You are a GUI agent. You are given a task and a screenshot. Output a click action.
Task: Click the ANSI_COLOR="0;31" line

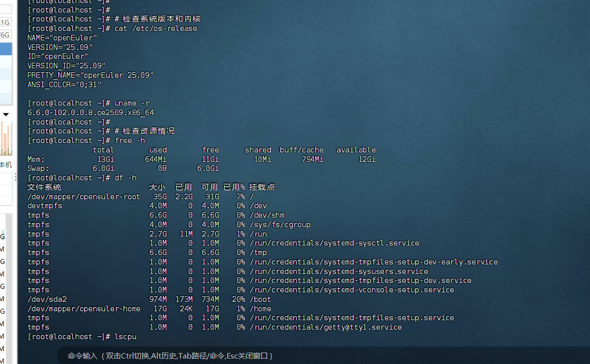pyautogui.click(x=64, y=85)
